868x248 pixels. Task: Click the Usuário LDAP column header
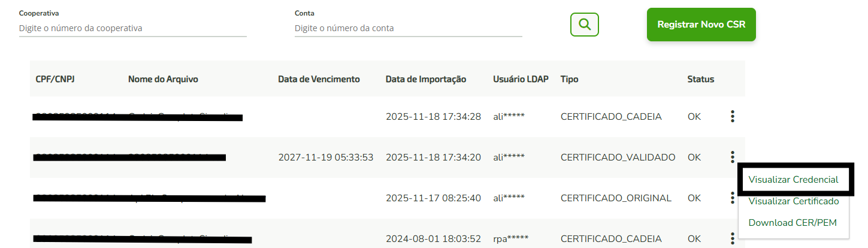point(521,79)
